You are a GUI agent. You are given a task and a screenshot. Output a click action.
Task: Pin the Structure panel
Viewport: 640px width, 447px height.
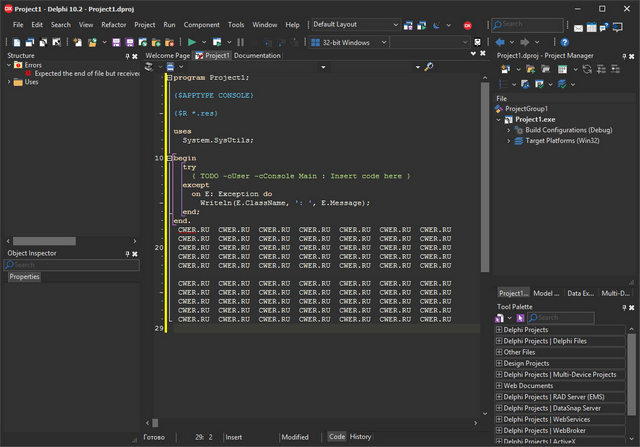coord(127,56)
